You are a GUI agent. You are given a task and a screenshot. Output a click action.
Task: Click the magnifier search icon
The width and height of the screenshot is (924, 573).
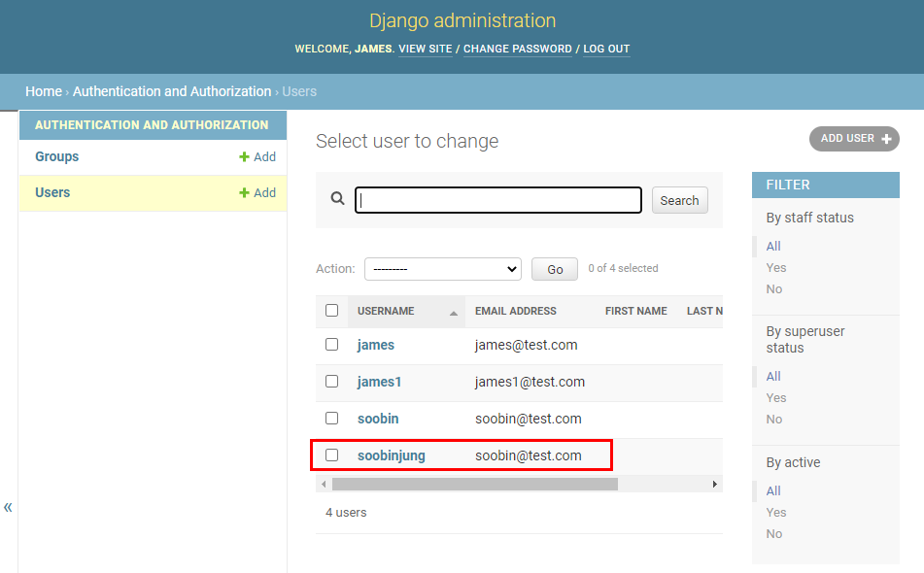pyautogui.click(x=337, y=198)
